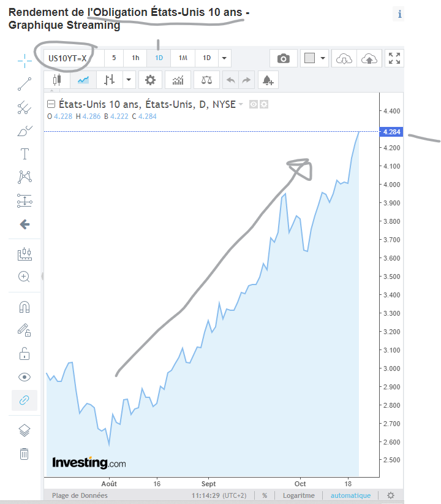Redo the last action
This screenshot has width=441, height=504.
246,80
